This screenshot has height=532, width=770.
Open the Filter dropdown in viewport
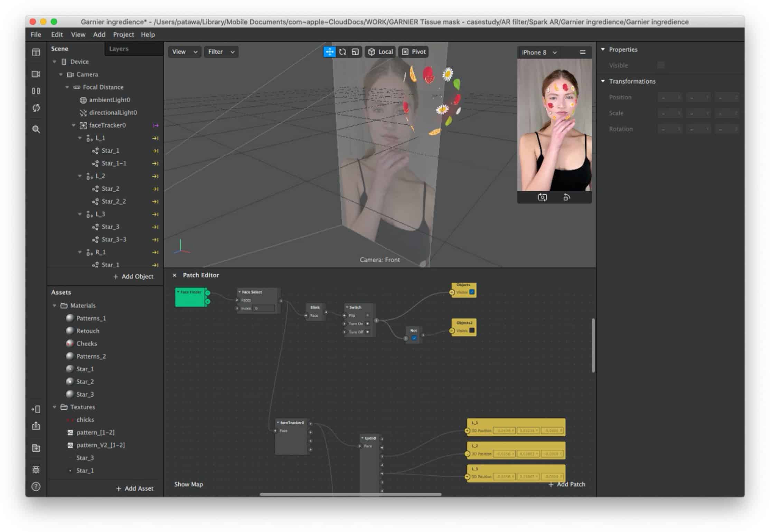pyautogui.click(x=221, y=52)
